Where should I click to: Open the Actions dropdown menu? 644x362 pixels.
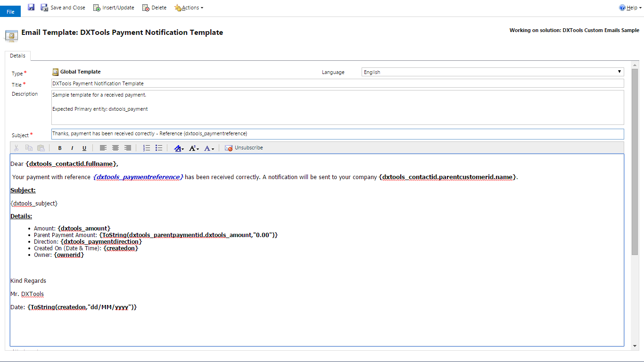pyautogui.click(x=189, y=8)
